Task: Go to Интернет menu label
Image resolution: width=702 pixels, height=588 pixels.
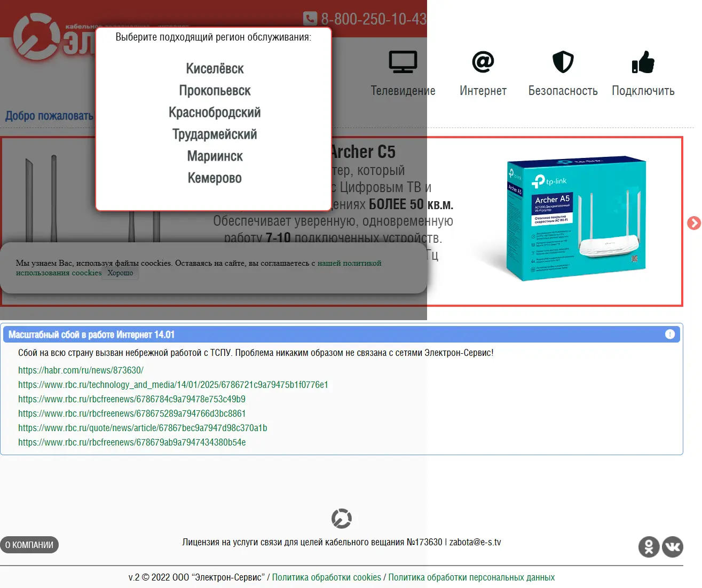Action: click(483, 91)
